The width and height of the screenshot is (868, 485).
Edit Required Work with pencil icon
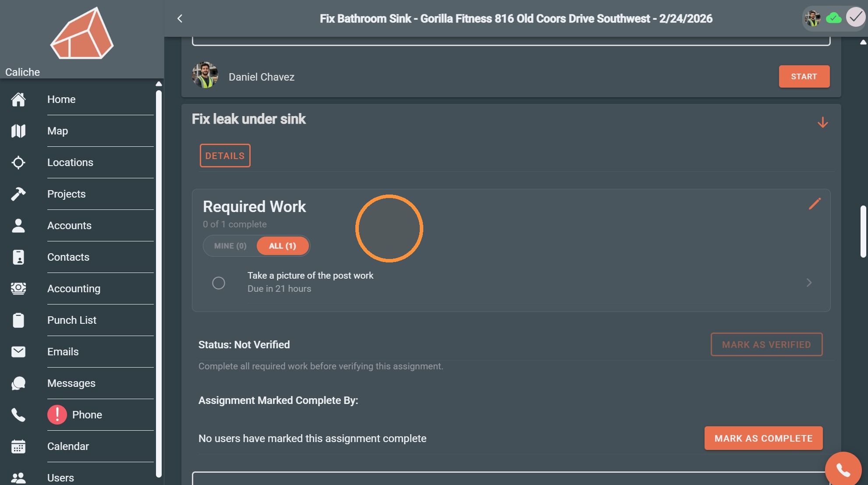(815, 204)
